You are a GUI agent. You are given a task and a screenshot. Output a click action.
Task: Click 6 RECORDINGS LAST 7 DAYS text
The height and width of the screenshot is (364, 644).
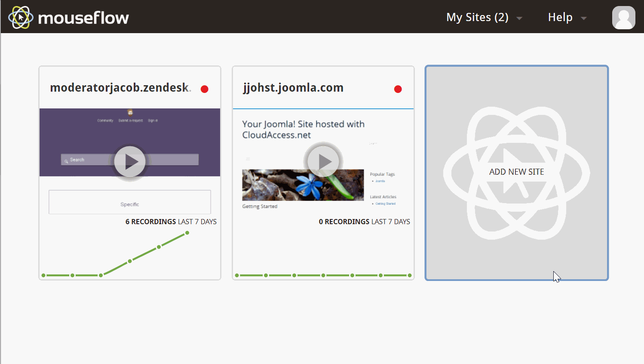click(171, 222)
